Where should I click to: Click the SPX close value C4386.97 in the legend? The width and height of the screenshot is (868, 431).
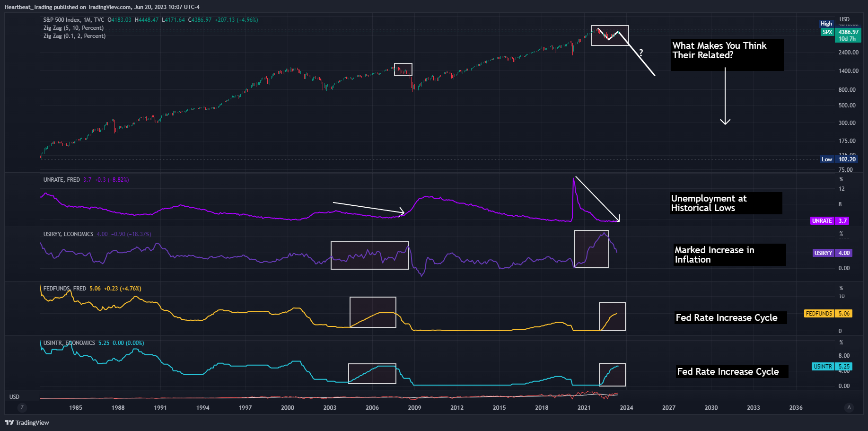(200, 20)
